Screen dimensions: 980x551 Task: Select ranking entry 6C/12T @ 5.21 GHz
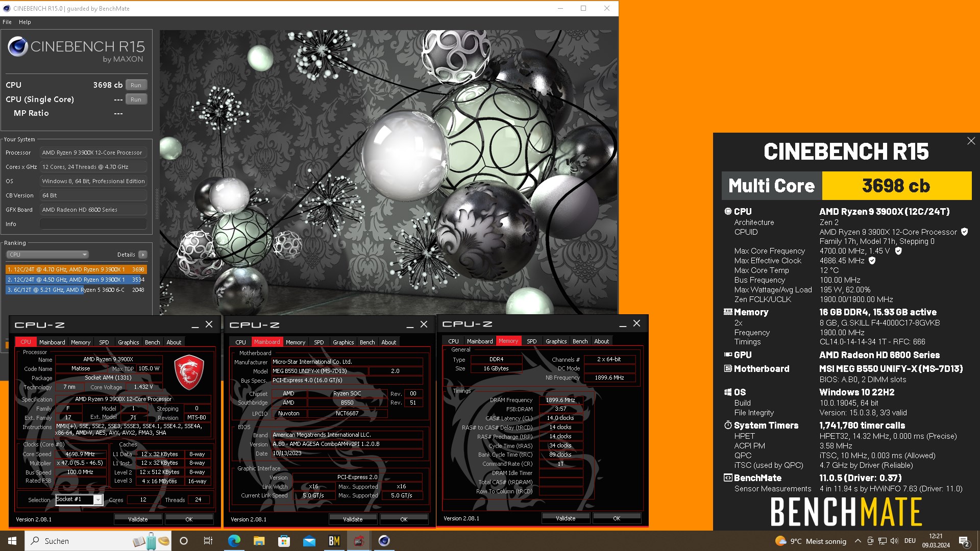(76, 290)
